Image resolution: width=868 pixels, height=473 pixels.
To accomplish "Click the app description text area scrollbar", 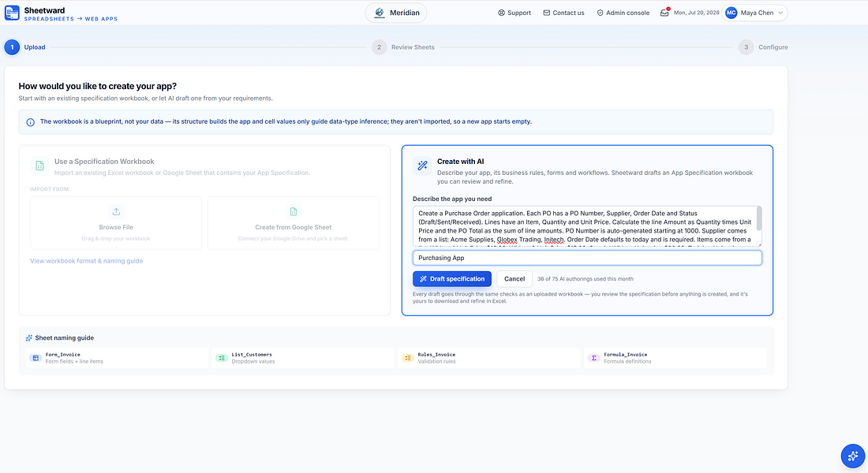I will [x=759, y=219].
